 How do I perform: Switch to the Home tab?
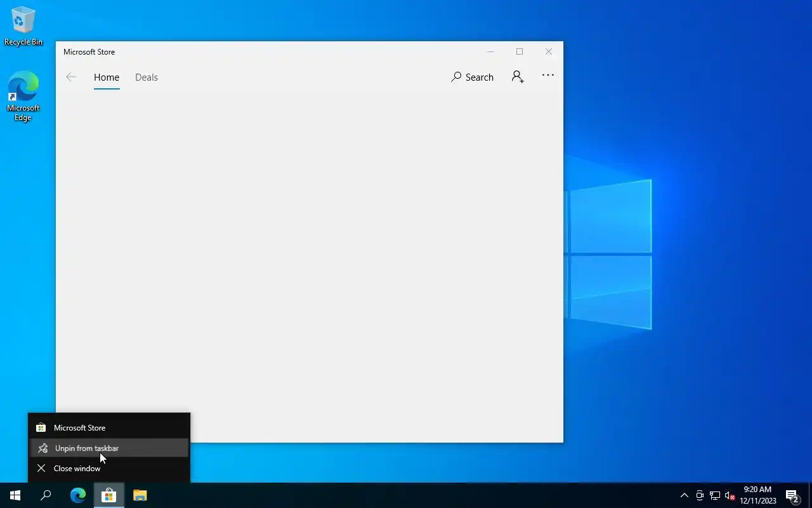[107, 77]
